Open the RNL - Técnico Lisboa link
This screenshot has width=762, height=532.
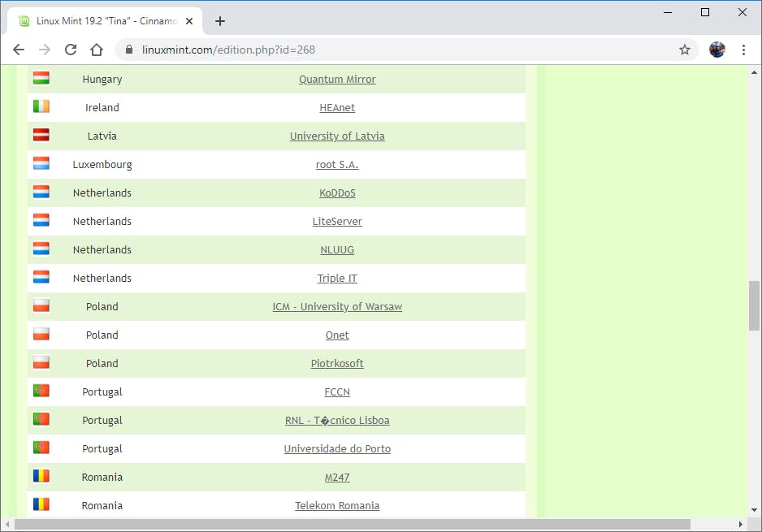(337, 420)
